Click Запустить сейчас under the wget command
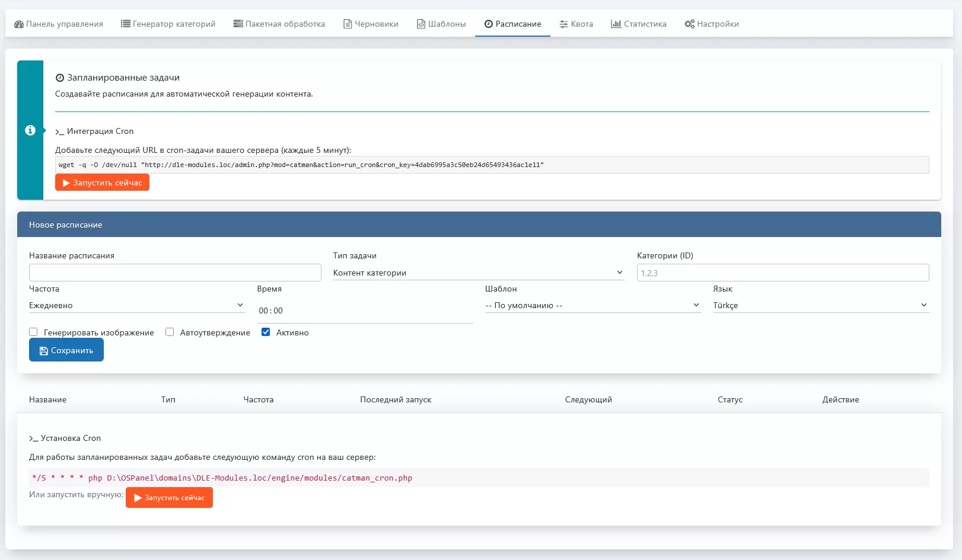The image size is (962, 560). tap(102, 183)
